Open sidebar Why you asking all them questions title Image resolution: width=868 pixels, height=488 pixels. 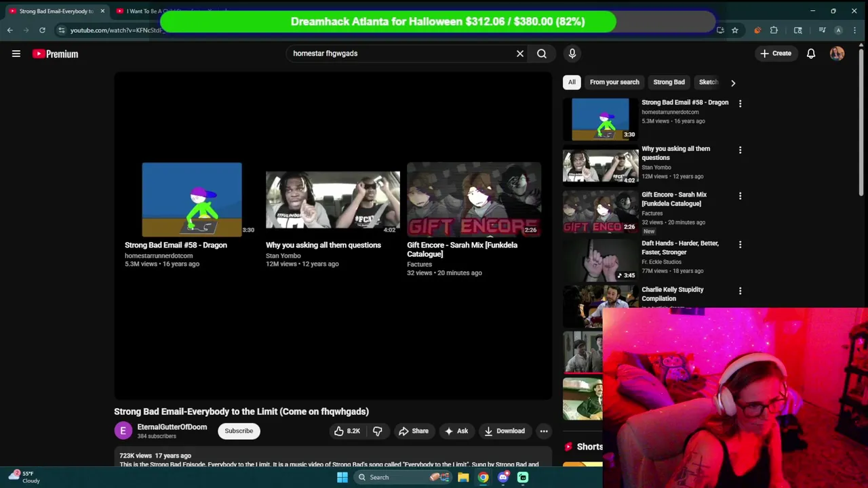[x=675, y=153]
